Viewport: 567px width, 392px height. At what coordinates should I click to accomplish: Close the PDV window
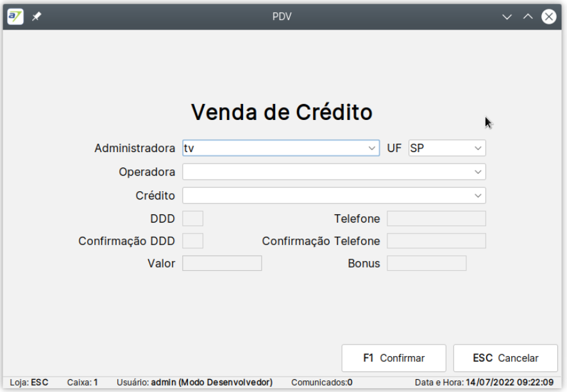click(548, 17)
